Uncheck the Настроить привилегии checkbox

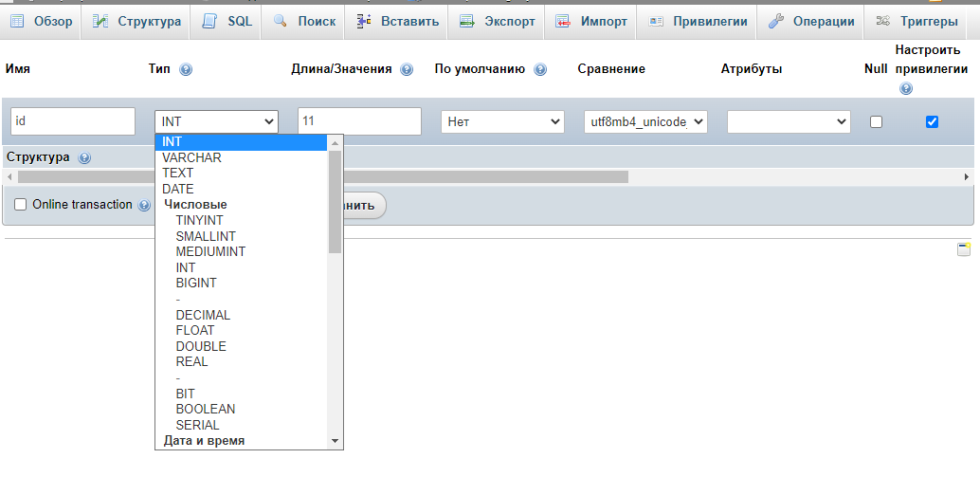click(x=932, y=121)
